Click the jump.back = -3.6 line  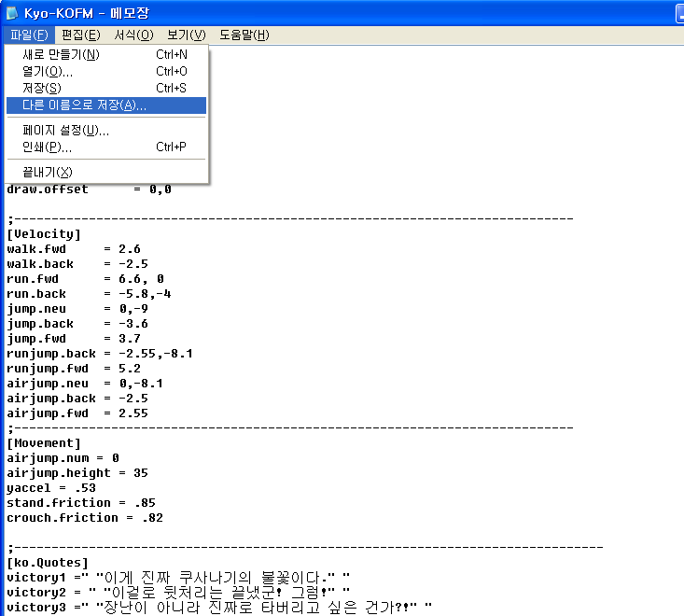point(77,324)
